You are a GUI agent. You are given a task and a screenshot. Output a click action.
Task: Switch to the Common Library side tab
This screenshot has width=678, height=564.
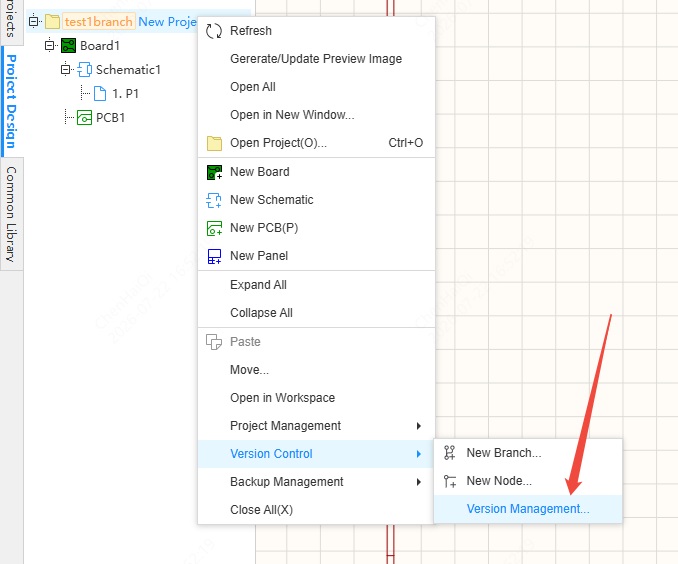pos(11,214)
